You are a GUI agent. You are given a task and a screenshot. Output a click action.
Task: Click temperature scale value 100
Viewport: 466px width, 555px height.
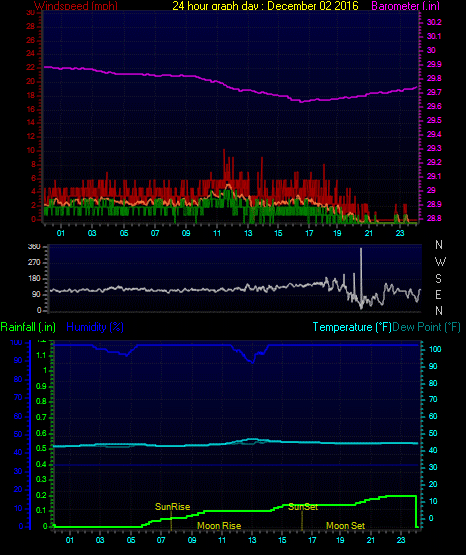[435, 349]
